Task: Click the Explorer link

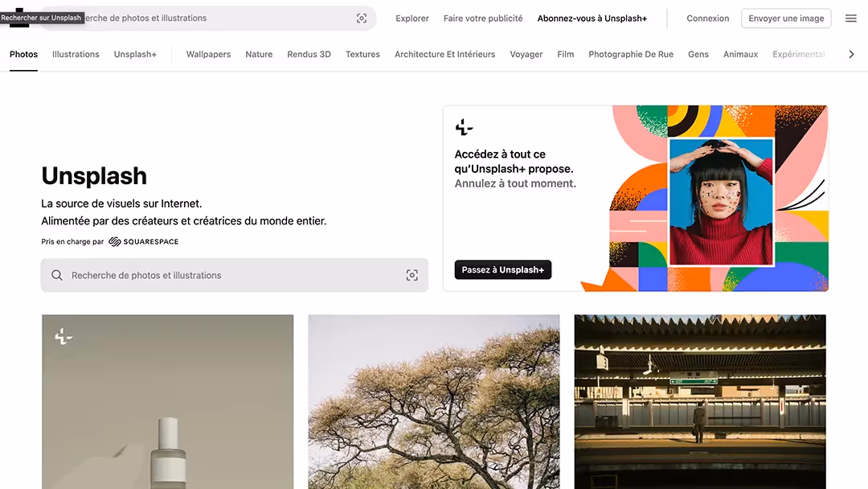Action: click(411, 18)
